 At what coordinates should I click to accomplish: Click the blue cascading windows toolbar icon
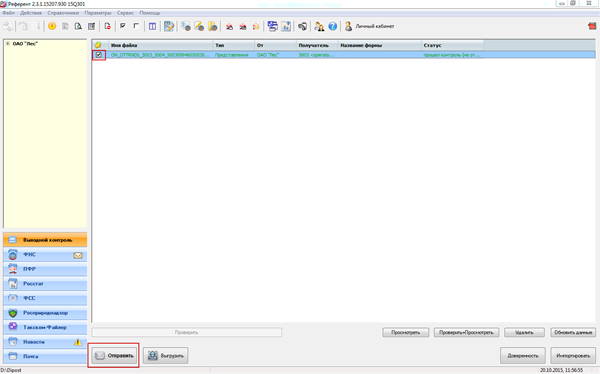(x=272, y=26)
